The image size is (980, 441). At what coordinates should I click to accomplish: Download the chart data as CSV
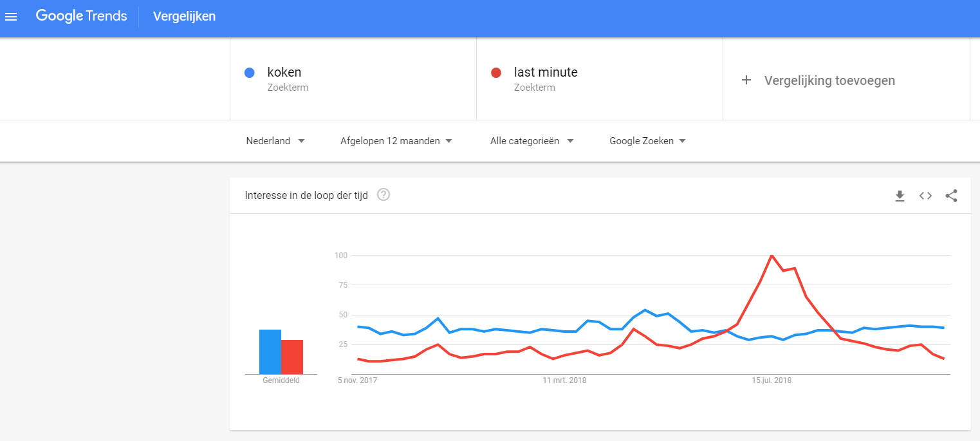coord(900,196)
